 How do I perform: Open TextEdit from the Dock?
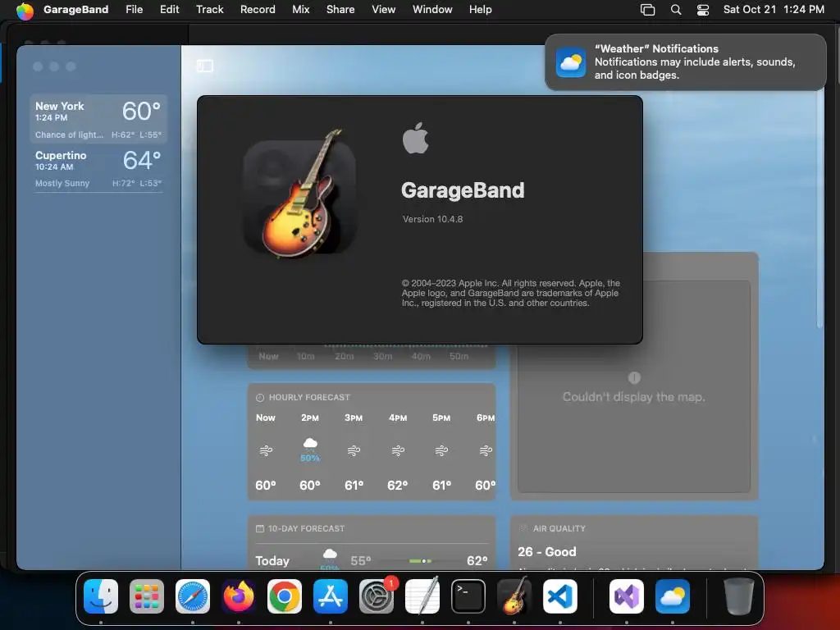point(422,596)
